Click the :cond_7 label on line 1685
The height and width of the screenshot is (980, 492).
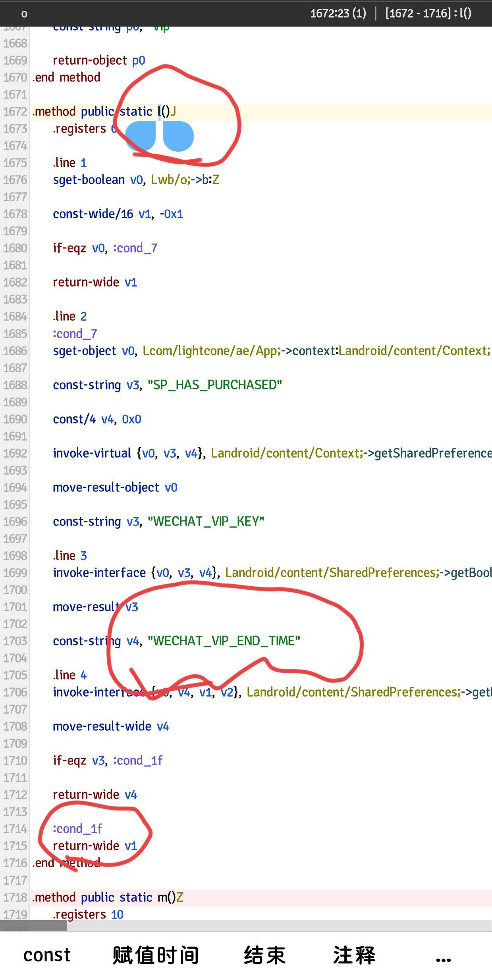pos(75,333)
